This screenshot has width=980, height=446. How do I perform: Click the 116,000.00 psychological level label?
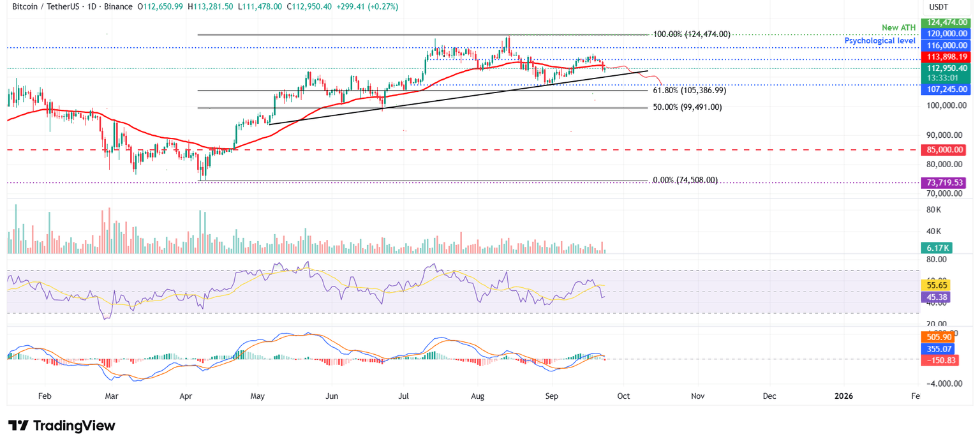(946, 45)
